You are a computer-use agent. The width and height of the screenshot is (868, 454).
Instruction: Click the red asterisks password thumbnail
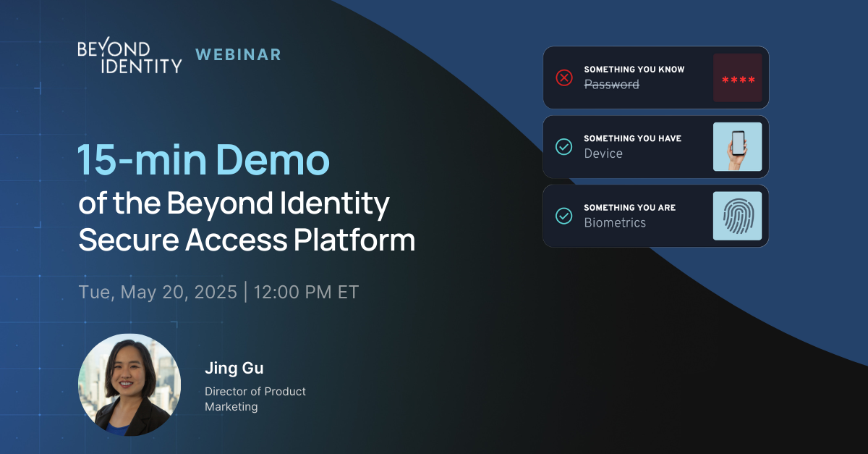[x=738, y=77]
